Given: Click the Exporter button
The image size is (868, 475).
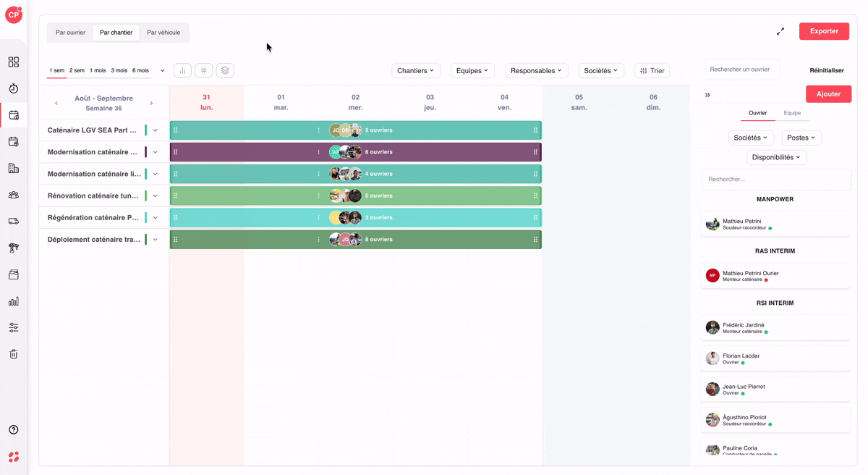Looking at the screenshot, I should tap(824, 31).
